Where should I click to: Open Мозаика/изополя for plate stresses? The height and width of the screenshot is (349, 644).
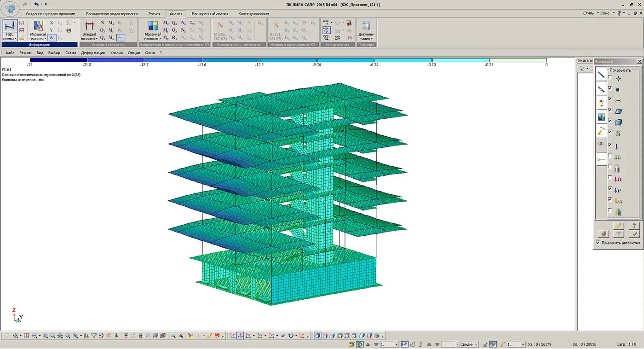click(x=152, y=30)
